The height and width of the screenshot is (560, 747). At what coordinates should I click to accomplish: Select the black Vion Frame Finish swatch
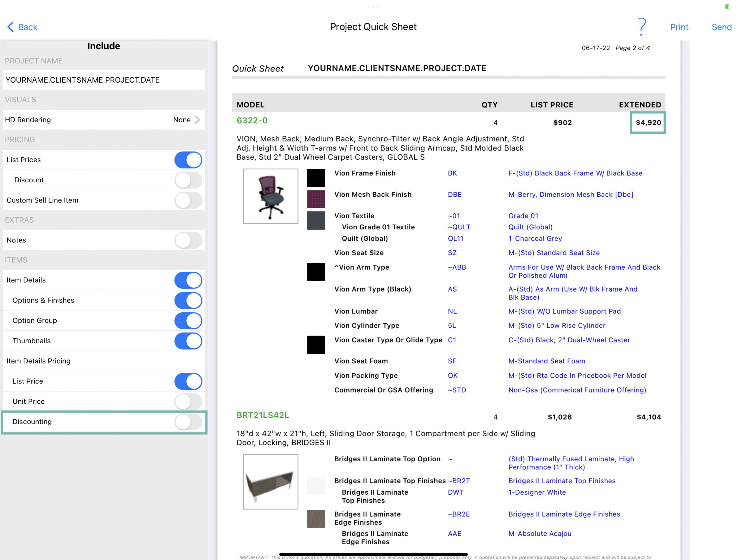(x=316, y=178)
